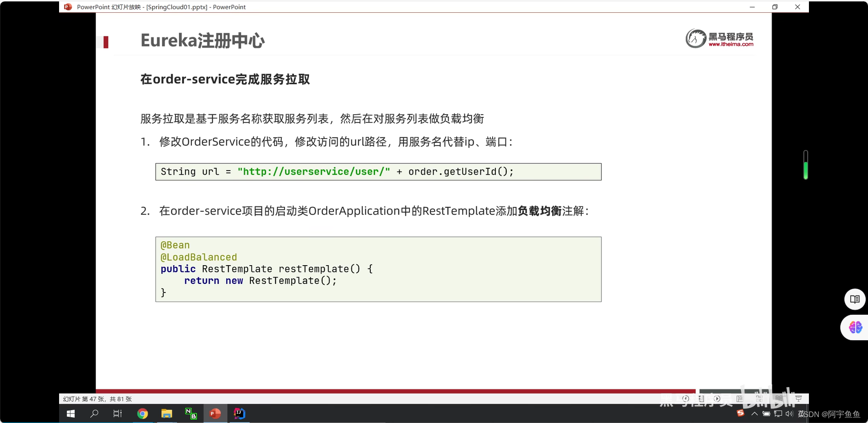Image resolution: width=868 pixels, height=423 pixels.
Task: Click the itheima logo on slide
Action: (719, 38)
